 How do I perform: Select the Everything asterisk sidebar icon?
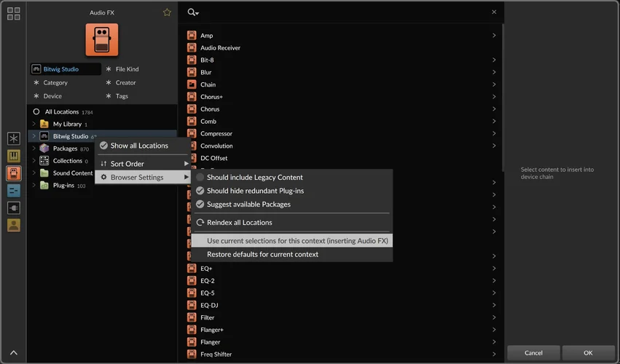[13, 139]
